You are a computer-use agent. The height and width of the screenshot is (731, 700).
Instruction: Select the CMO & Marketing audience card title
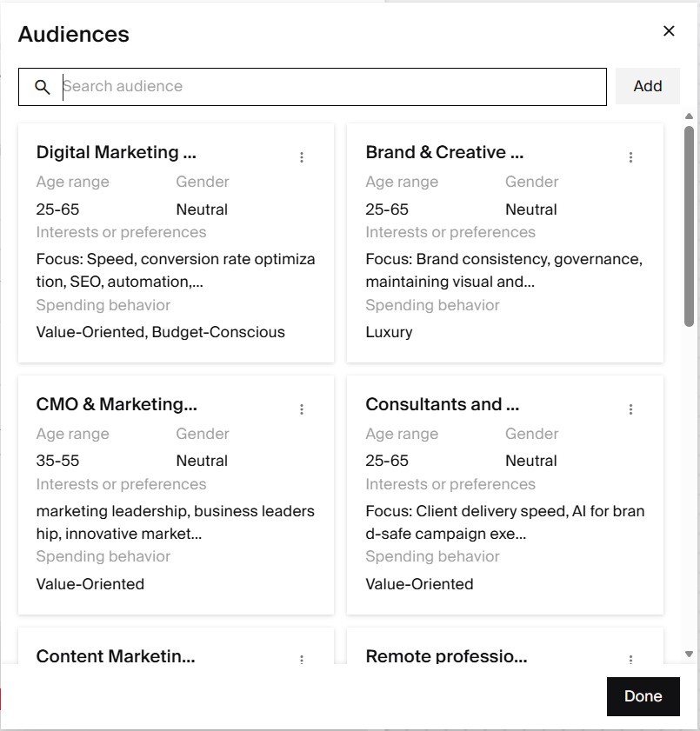pyautogui.click(x=117, y=404)
